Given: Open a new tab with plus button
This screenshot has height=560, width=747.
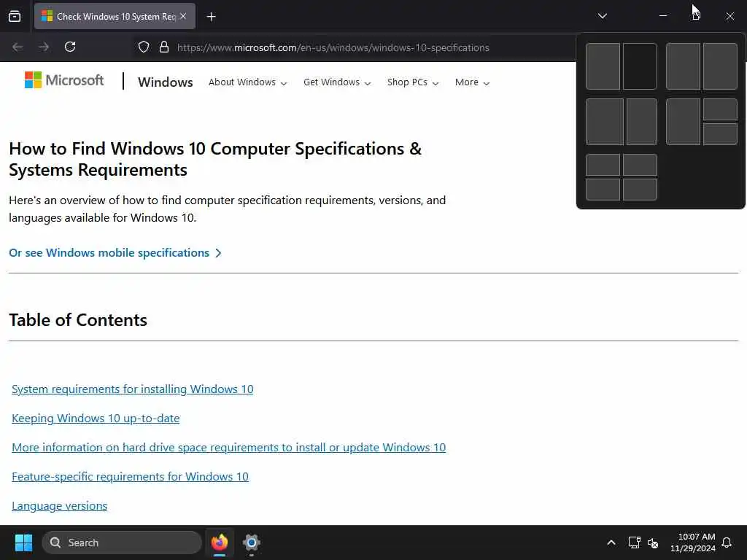Looking at the screenshot, I should (211, 17).
